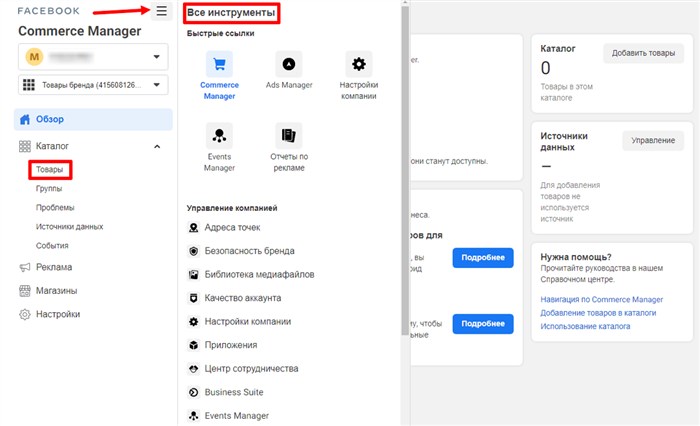Select Обзор in the sidebar
Image resolution: width=700 pixels, height=426 pixels.
click(x=93, y=119)
